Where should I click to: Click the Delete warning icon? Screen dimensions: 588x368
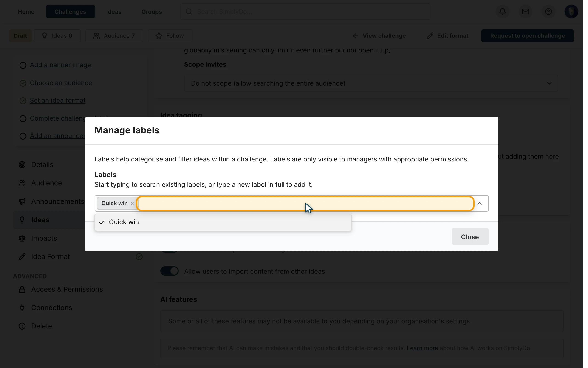(22, 326)
